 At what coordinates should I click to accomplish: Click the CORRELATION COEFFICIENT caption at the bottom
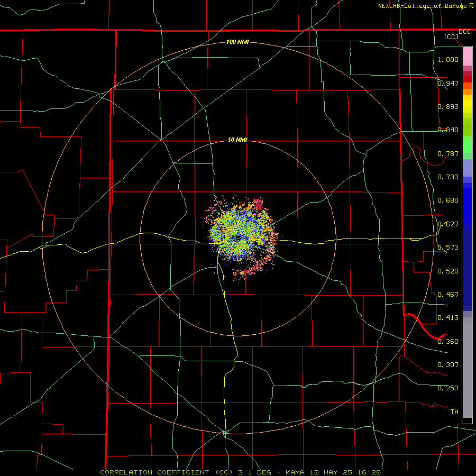[240, 472]
